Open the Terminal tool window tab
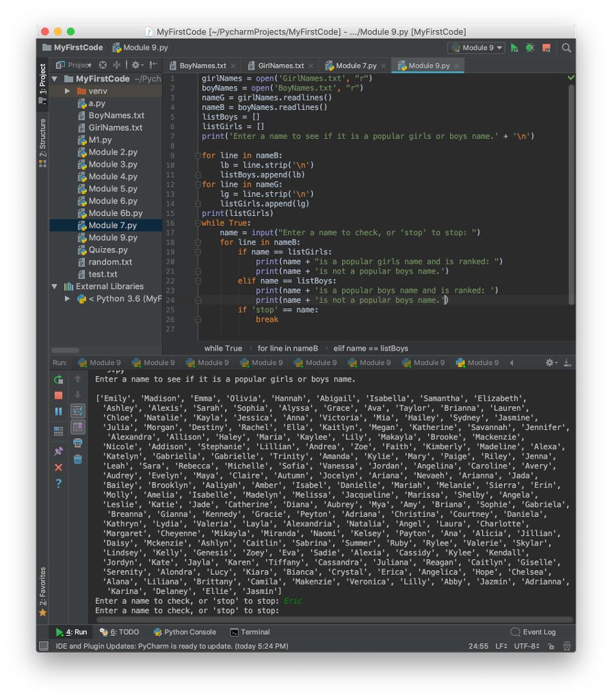Screen dimensions: 612x700 (x=250, y=632)
